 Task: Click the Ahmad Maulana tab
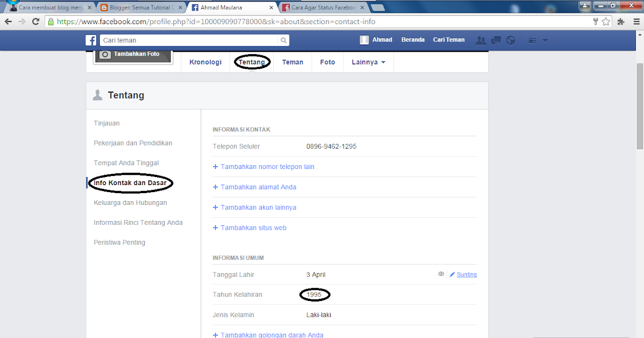click(x=232, y=8)
